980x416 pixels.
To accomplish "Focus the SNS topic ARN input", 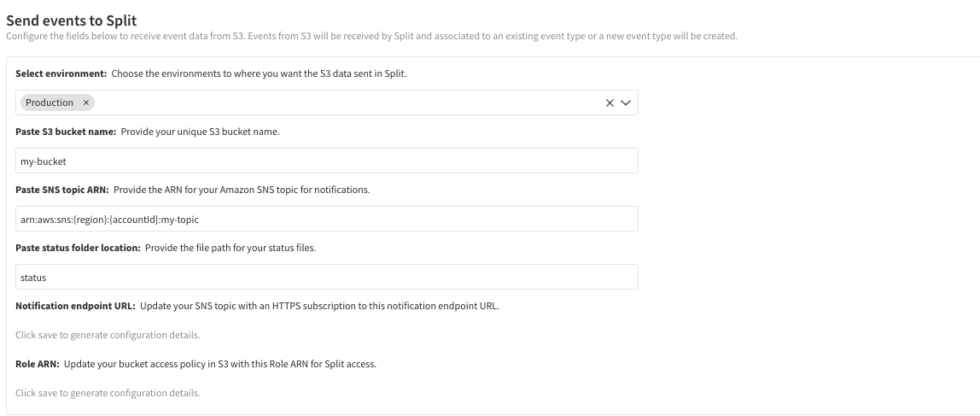I will click(x=326, y=219).
